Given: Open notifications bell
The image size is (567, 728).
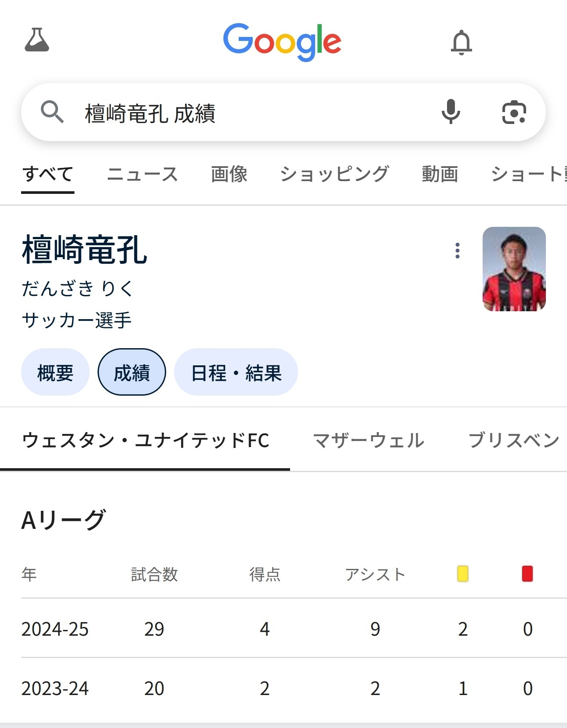Looking at the screenshot, I should [x=461, y=43].
